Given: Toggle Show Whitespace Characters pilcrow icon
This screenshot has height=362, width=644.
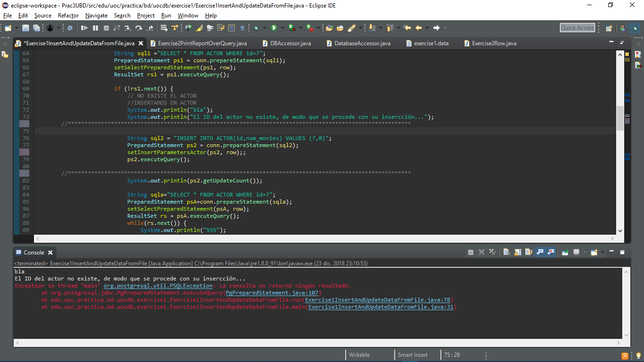Looking at the screenshot, I should [242, 28].
